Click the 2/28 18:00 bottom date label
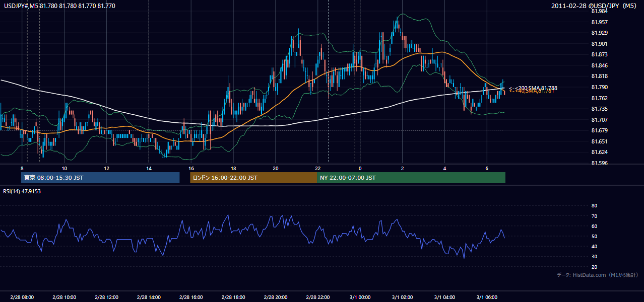The height and width of the screenshot is (302, 644). 233,297
